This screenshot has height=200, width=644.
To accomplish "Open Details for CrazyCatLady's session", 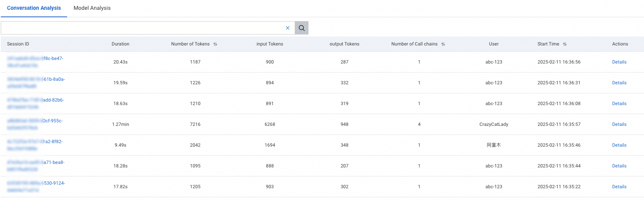I will coord(619,124).
